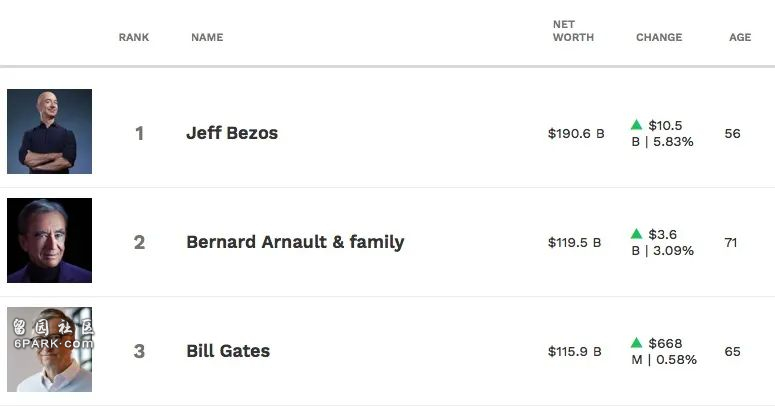Select rank number 2 in list
Image resolution: width=775 pixels, height=416 pixels.
[x=139, y=243]
